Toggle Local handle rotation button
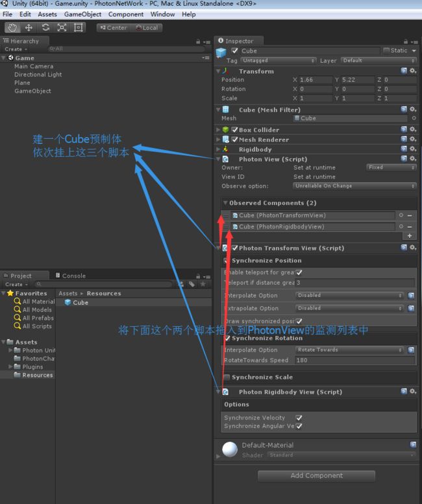 (147, 28)
